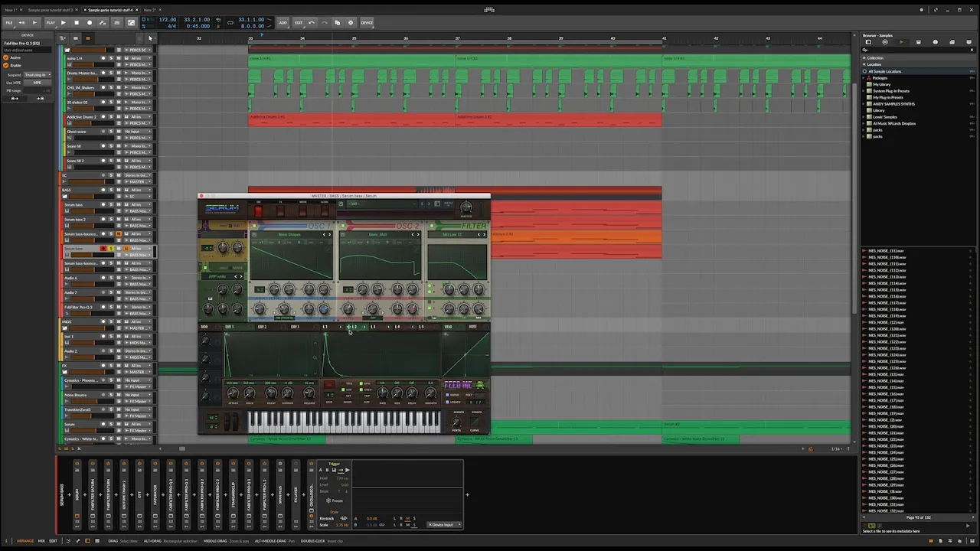Open the FILE menu button
This screenshot has width=980, height=551.
click(x=8, y=23)
